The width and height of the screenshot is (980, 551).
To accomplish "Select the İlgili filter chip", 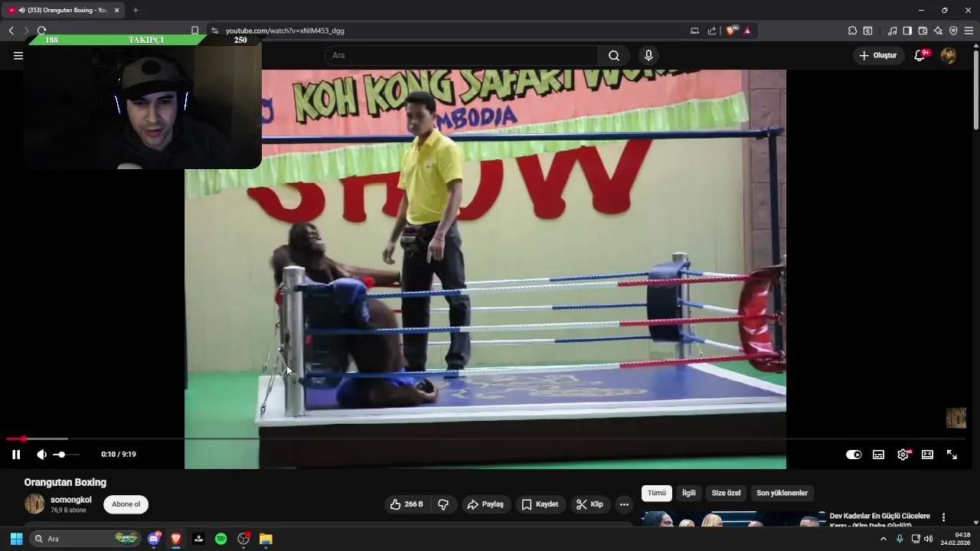I will point(689,493).
